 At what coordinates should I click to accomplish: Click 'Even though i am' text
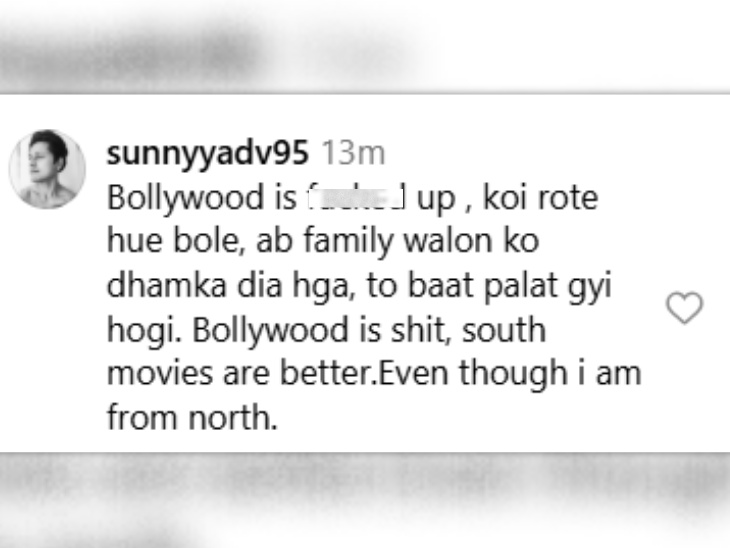coord(510,374)
